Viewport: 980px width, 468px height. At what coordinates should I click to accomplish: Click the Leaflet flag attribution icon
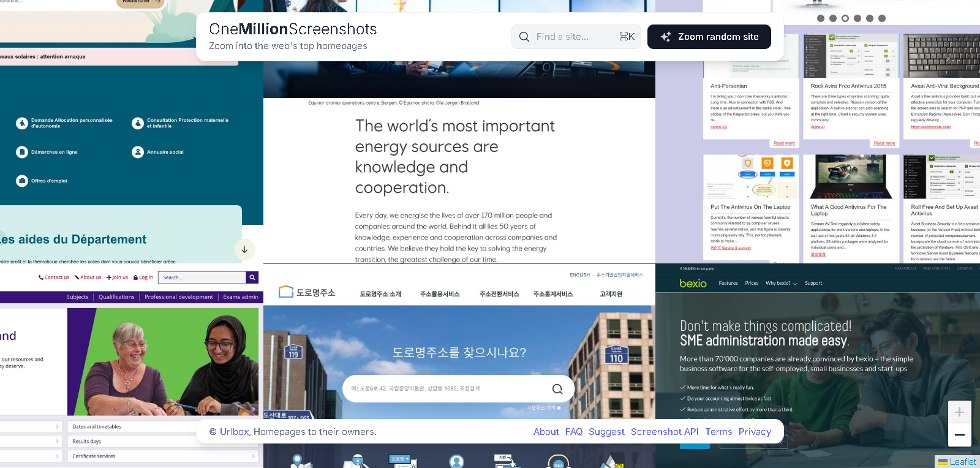943,462
